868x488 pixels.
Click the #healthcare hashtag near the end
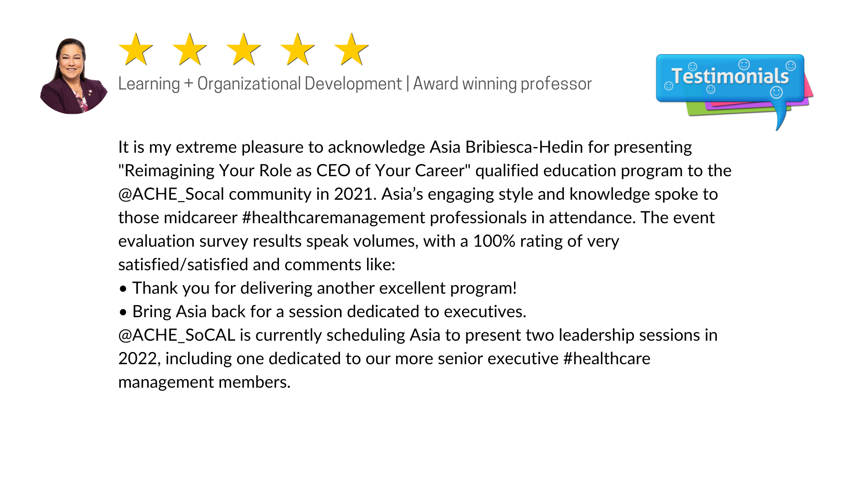[607, 359]
